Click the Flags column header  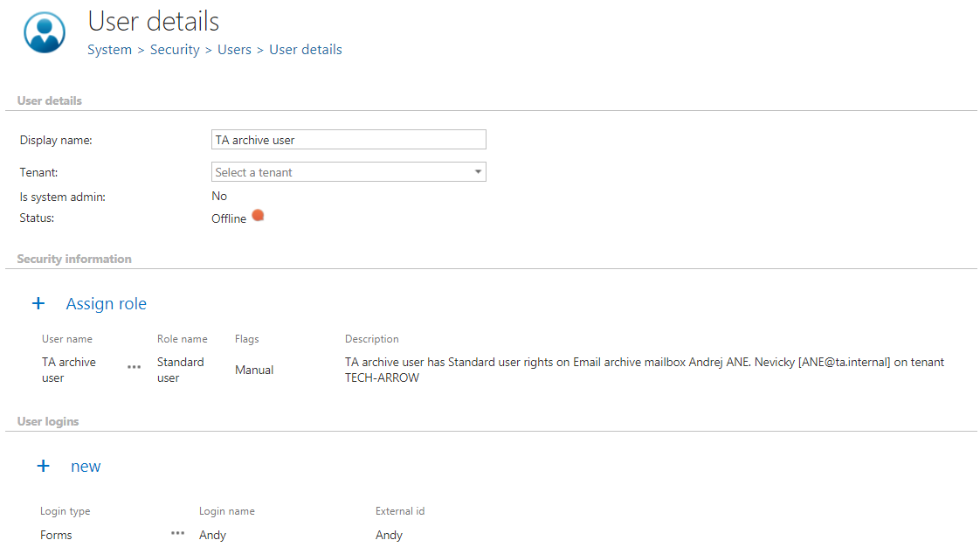tap(246, 339)
